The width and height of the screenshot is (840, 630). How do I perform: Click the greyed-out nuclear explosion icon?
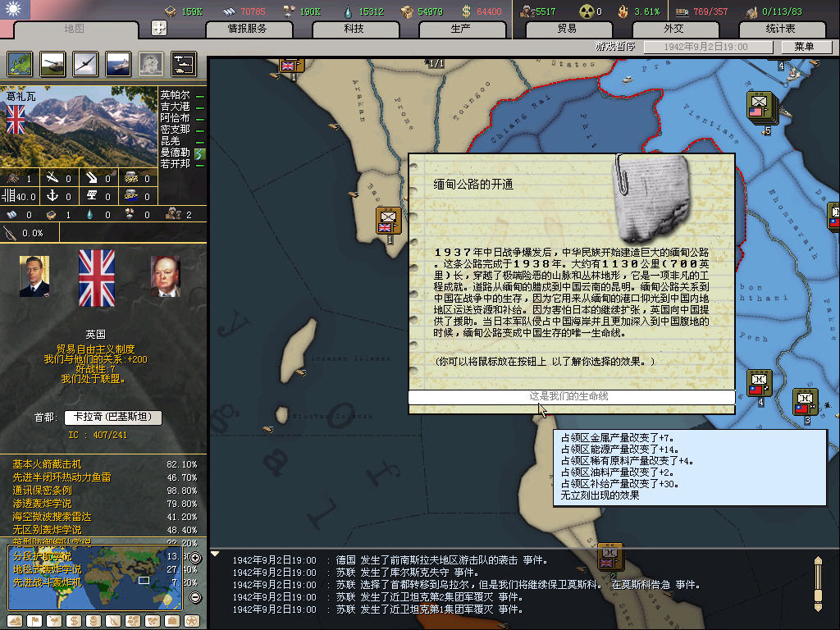point(151,64)
